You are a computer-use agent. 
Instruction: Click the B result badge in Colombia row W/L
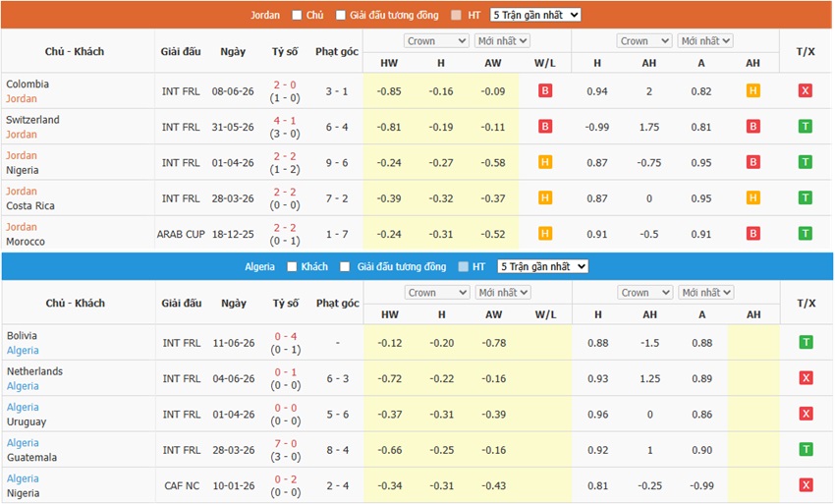[545, 90]
